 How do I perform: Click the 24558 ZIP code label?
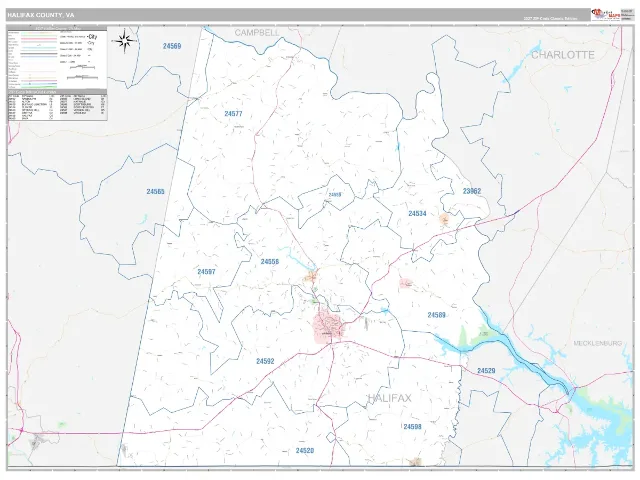(270, 262)
